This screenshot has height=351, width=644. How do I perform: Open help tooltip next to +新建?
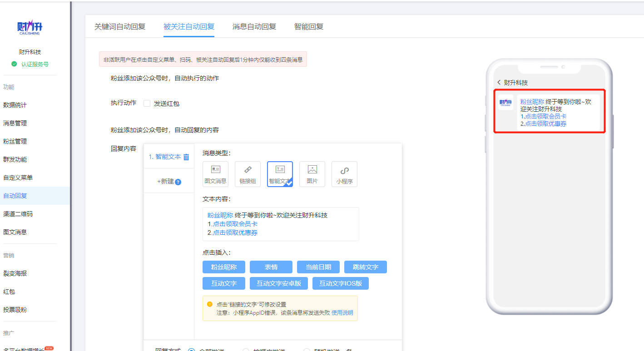pyautogui.click(x=178, y=182)
